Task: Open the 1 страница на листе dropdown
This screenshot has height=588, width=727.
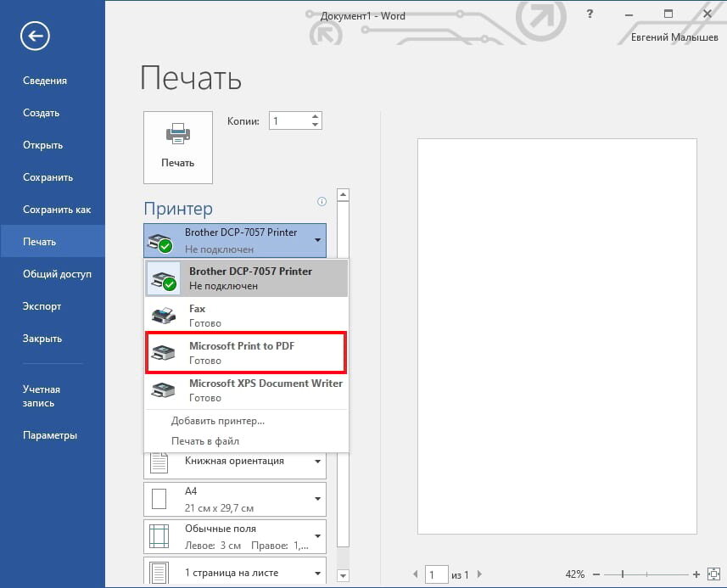Action: [235, 571]
